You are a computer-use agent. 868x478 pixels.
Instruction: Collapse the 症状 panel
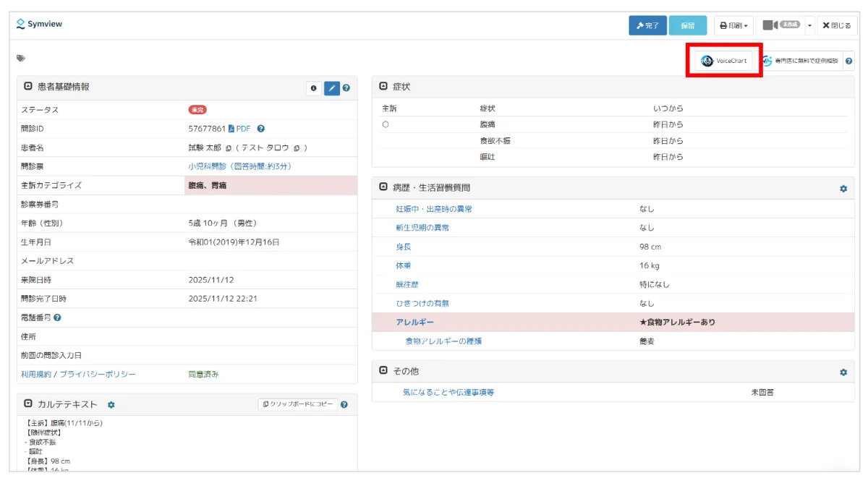point(383,87)
